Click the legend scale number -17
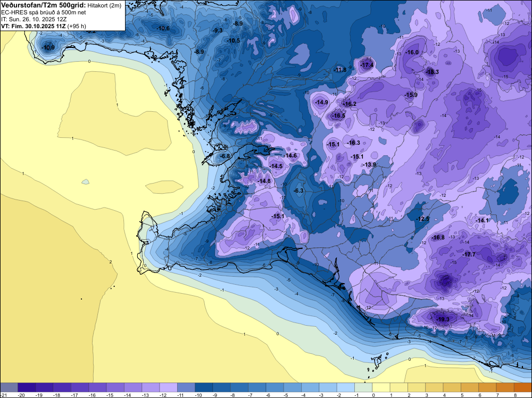Viewport: 532px width, 398px height. 74,395
